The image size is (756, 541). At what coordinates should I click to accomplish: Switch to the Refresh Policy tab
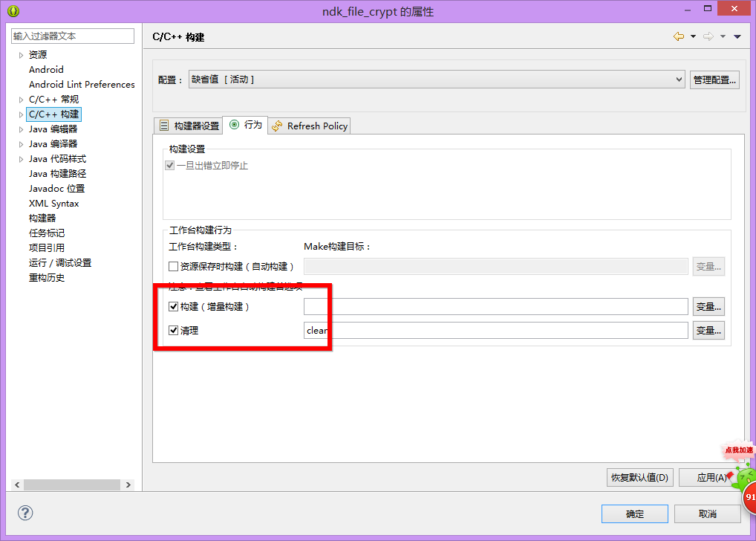coord(310,126)
